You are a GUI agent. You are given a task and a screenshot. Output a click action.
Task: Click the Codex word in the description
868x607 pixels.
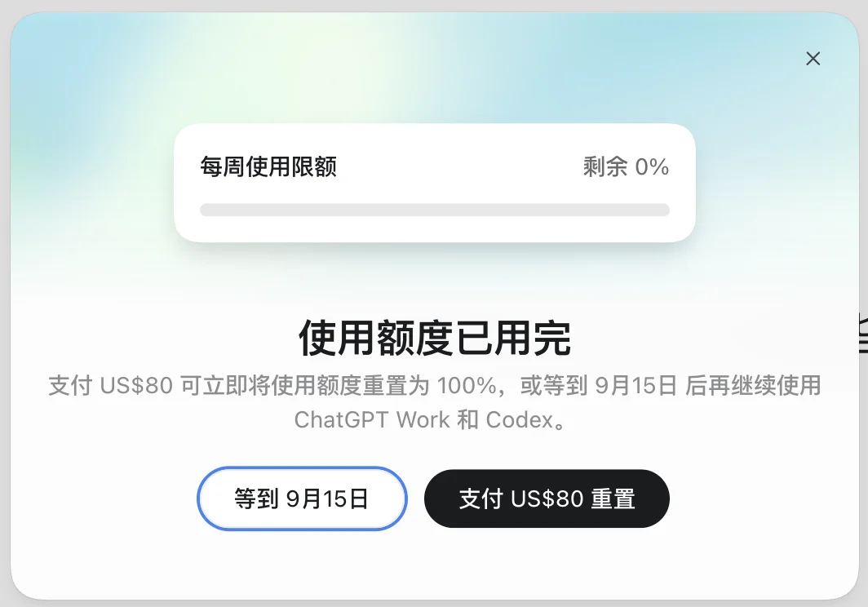(520, 420)
